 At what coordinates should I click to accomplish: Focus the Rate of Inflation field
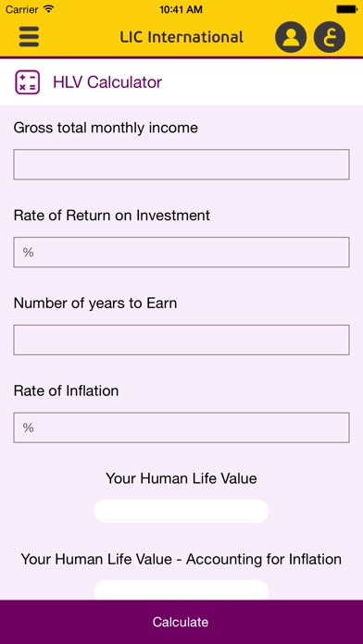coord(181,427)
